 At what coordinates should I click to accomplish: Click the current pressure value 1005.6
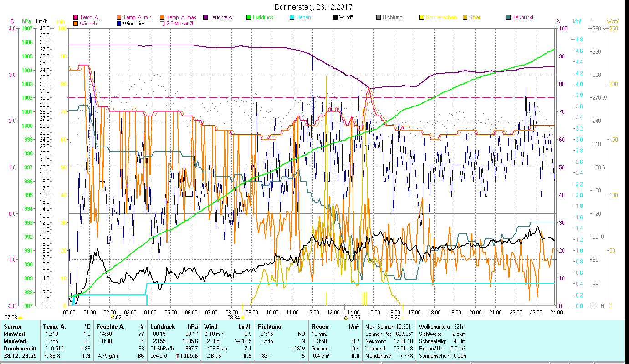(189, 356)
